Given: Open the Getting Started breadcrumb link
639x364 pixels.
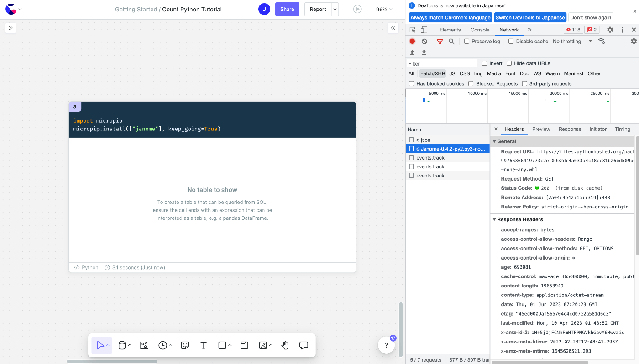Looking at the screenshot, I should click(136, 9).
